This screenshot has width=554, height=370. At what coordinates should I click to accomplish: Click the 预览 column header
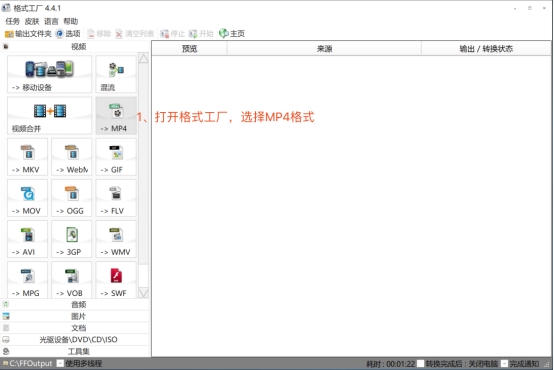tap(189, 49)
